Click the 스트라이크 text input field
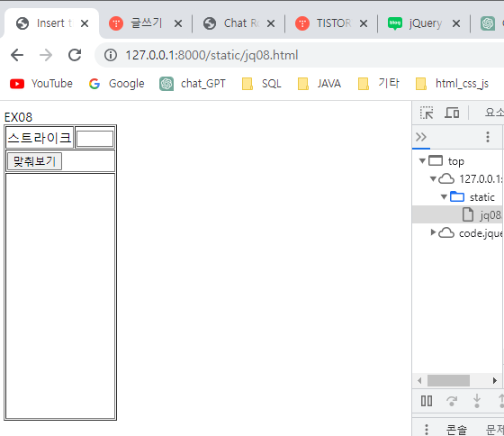Image resolution: width=504 pixels, height=436 pixels. 94,139
